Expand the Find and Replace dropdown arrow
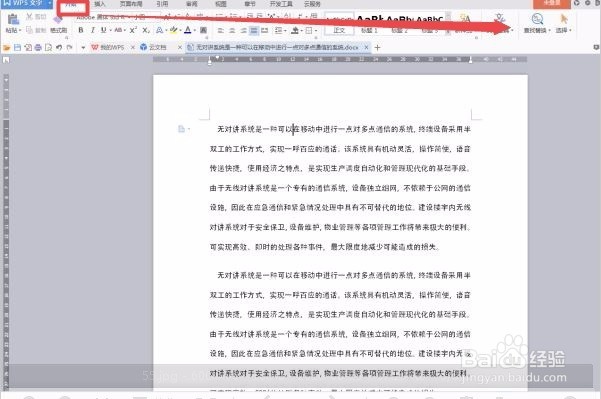601x399 pixels. click(x=549, y=30)
